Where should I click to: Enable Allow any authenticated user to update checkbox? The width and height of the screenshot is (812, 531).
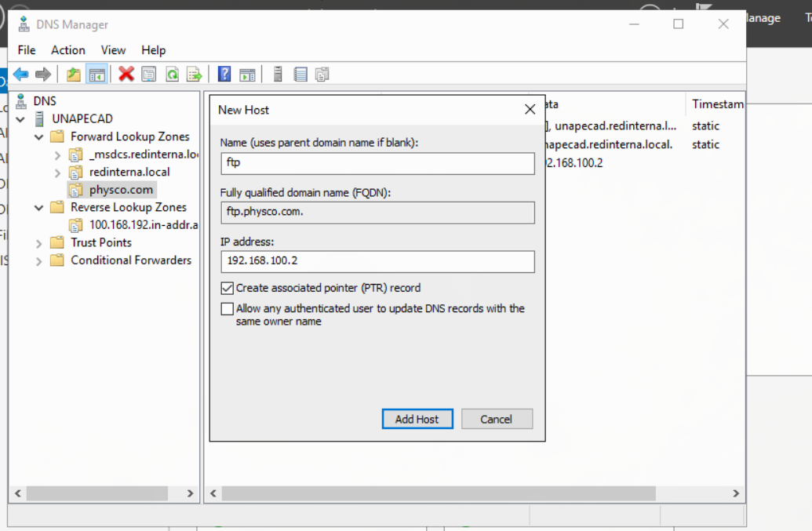click(x=227, y=308)
